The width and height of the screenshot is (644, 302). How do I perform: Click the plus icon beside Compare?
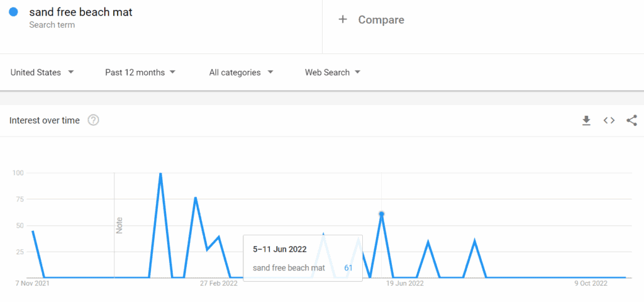pos(343,20)
